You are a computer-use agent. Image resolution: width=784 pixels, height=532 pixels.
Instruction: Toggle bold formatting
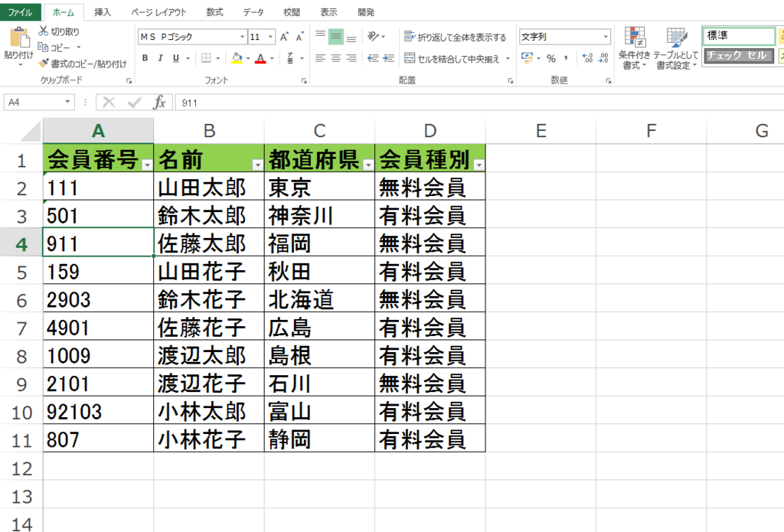pos(145,57)
